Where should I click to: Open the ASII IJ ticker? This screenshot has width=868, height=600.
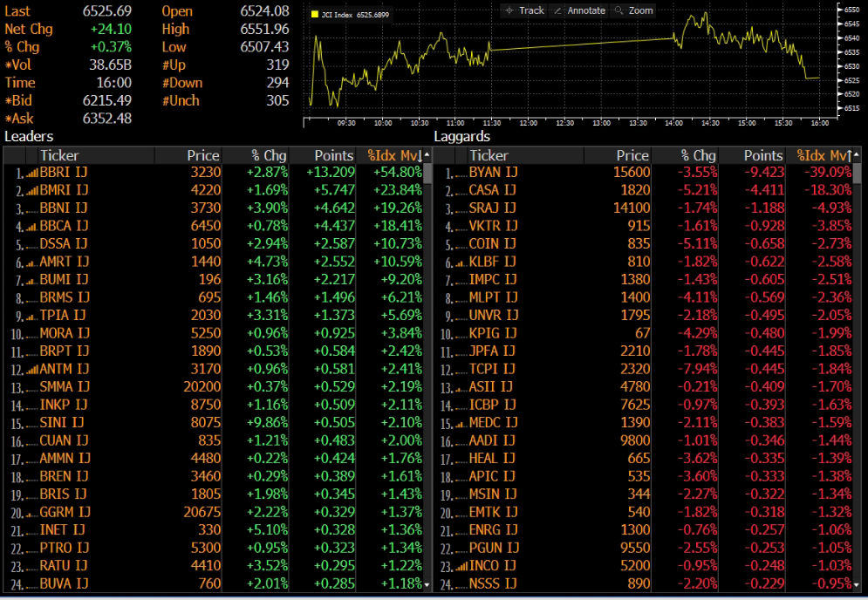(x=490, y=387)
